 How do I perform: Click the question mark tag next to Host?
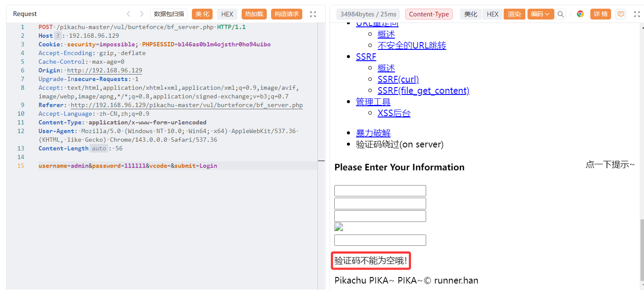point(58,36)
